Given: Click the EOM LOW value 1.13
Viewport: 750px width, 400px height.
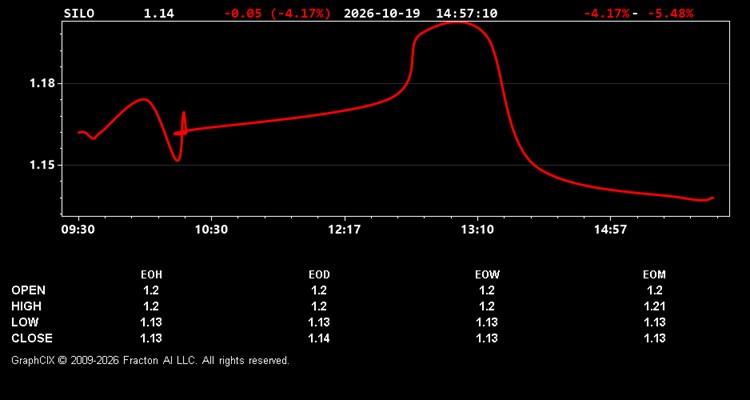Looking at the screenshot, I should pyautogui.click(x=654, y=322).
